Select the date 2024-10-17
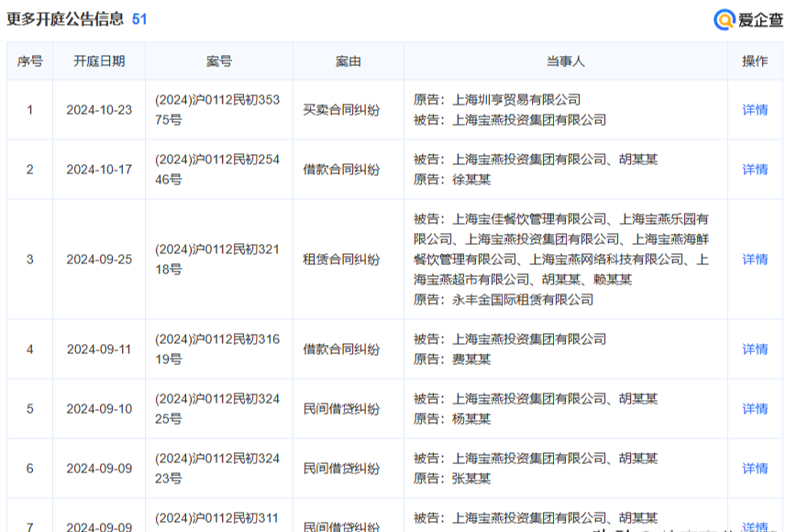 99,170
